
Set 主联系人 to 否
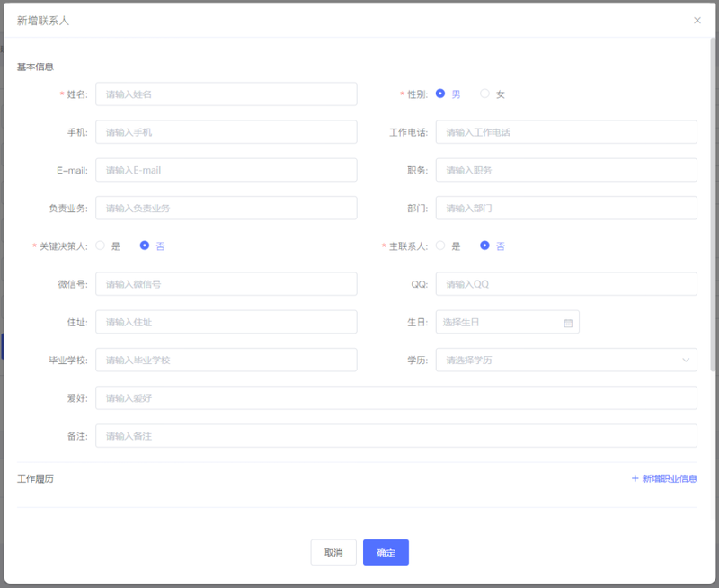pyautogui.click(x=484, y=245)
